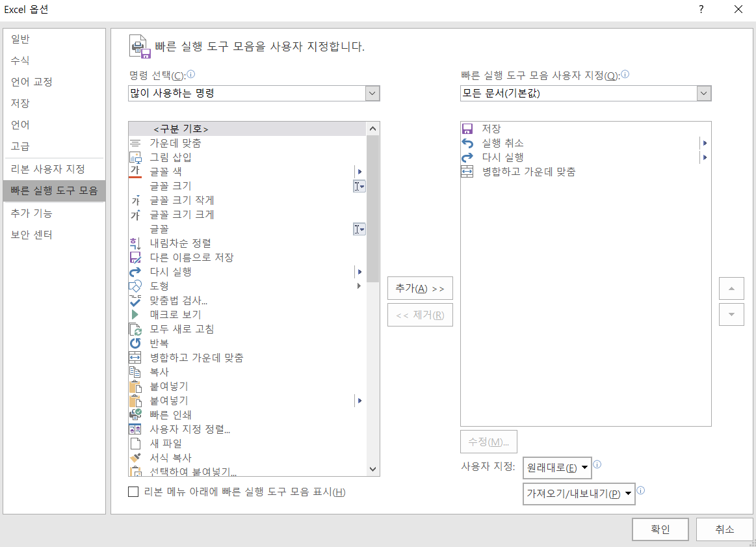Click the 내림차순 정렬 sort icon

pyautogui.click(x=135, y=243)
